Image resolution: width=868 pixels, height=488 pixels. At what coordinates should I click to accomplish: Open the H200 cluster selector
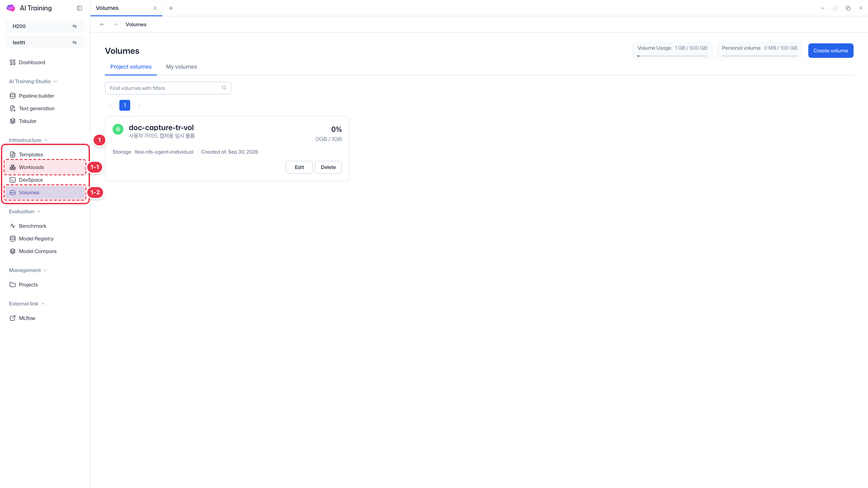tap(45, 26)
